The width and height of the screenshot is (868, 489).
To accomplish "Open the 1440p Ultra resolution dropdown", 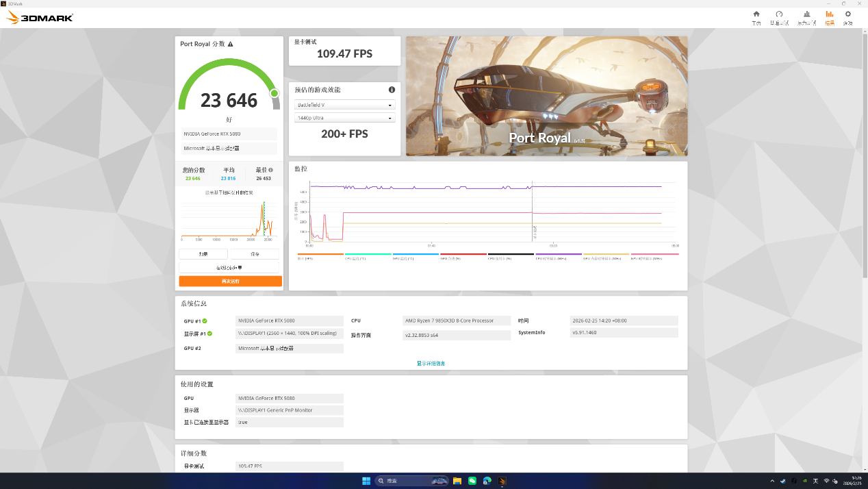I will pos(345,118).
